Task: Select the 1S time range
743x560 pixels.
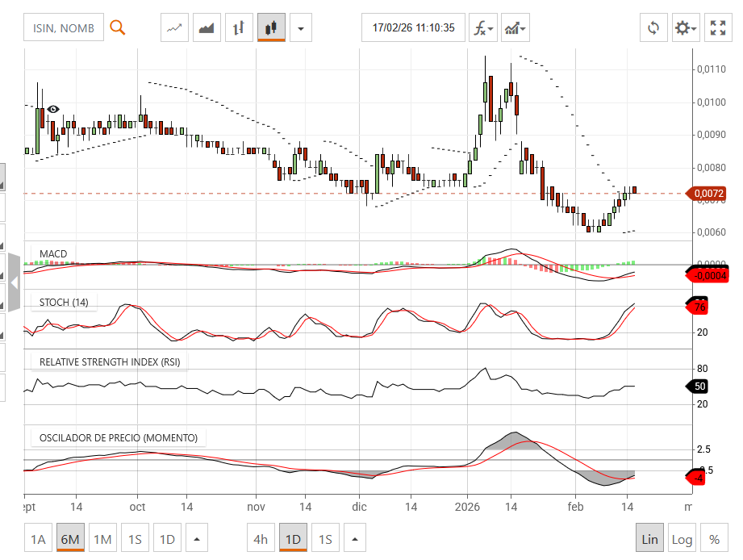Action: [135, 539]
